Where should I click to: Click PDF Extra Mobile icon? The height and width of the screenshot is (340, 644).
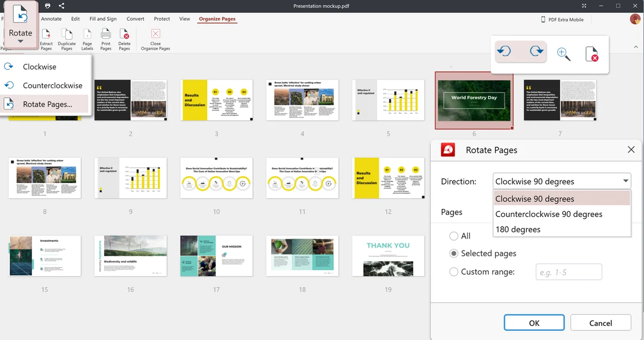(543, 19)
